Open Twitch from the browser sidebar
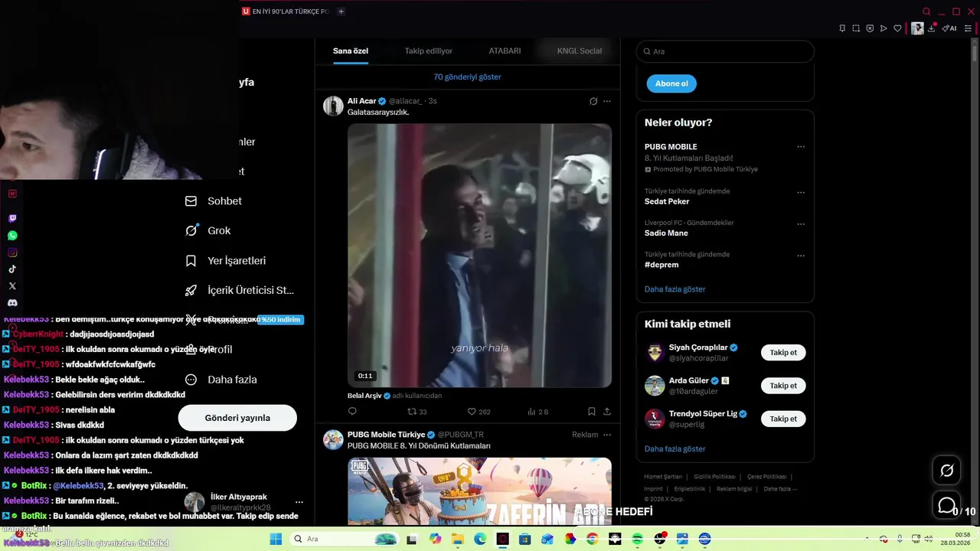The width and height of the screenshot is (980, 551). click(12, 219)
